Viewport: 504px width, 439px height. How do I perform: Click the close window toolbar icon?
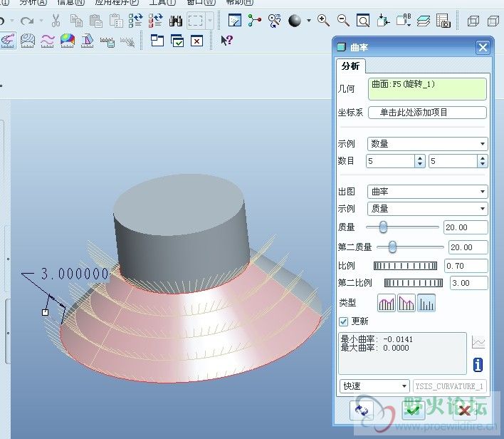point(196,41)
